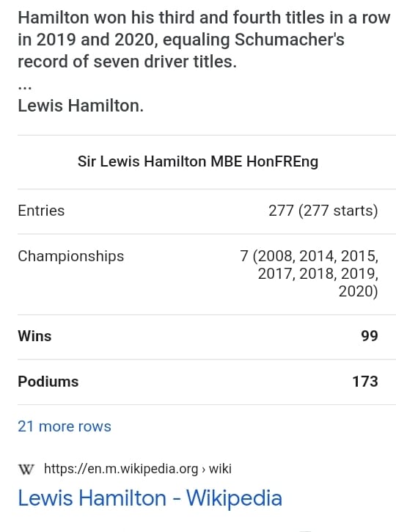Click the Championships row label
Viewport: 396px width, 532px height.
click(x=71, y=256)
